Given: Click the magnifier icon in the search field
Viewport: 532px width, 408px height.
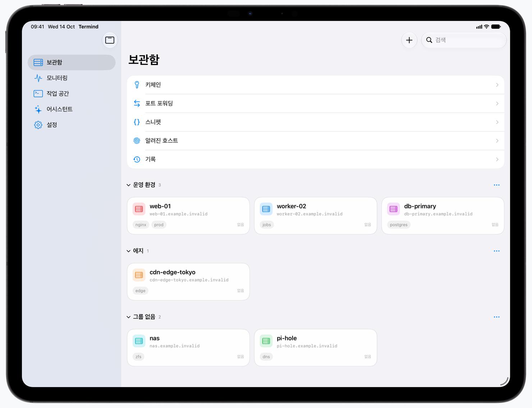Looking at the screenshot, I should pos(429,40).
